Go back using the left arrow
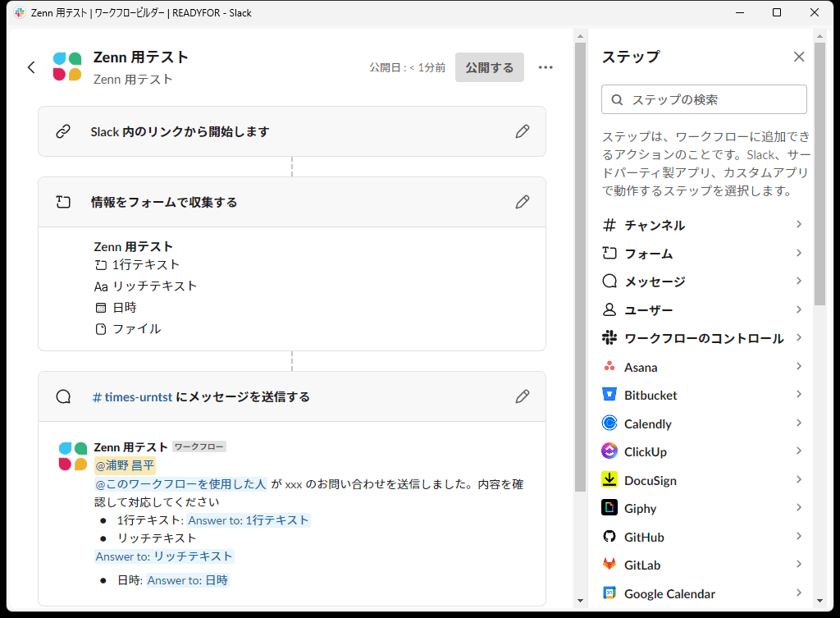This screenshot has height=618, width=840. coord(31,67)
